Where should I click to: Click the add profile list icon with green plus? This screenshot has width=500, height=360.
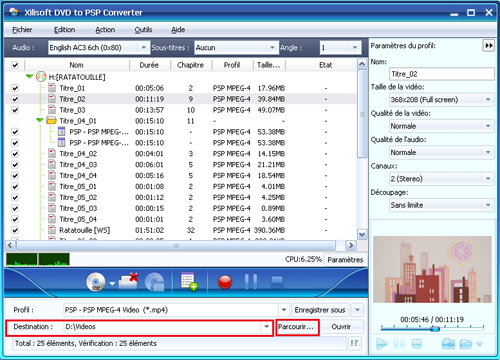[x=189, y=282]
